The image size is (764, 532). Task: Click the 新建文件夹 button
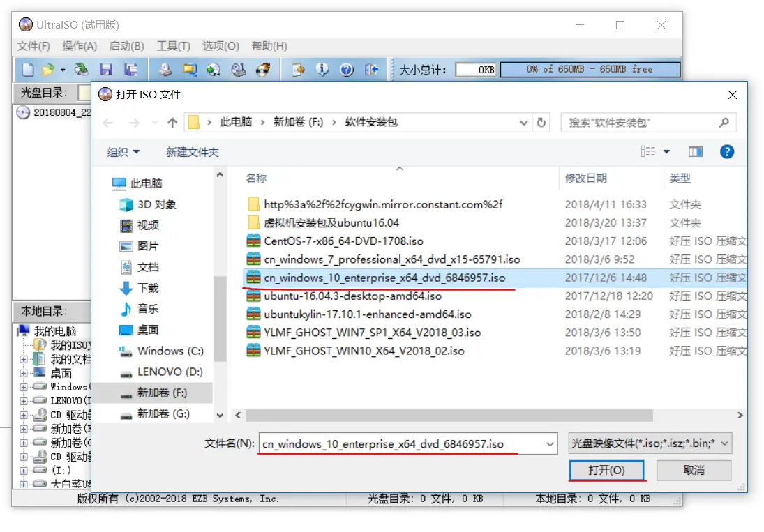click(x=193, y=152)
